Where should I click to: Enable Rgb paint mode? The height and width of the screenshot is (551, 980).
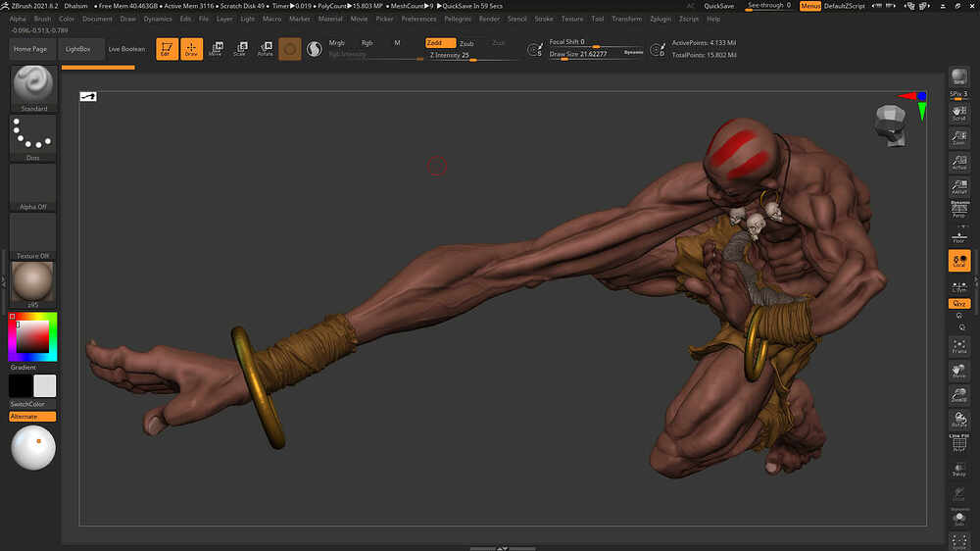[367, 43]
